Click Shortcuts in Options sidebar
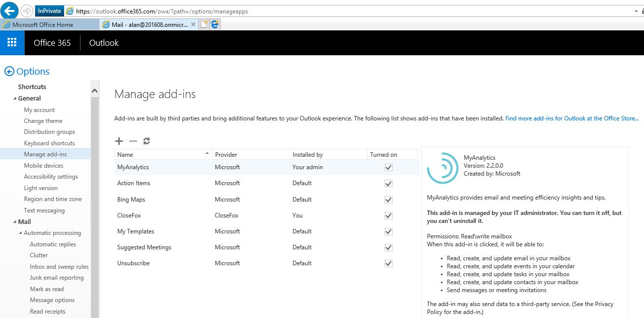Screen dimensions: 644x318 32,87
